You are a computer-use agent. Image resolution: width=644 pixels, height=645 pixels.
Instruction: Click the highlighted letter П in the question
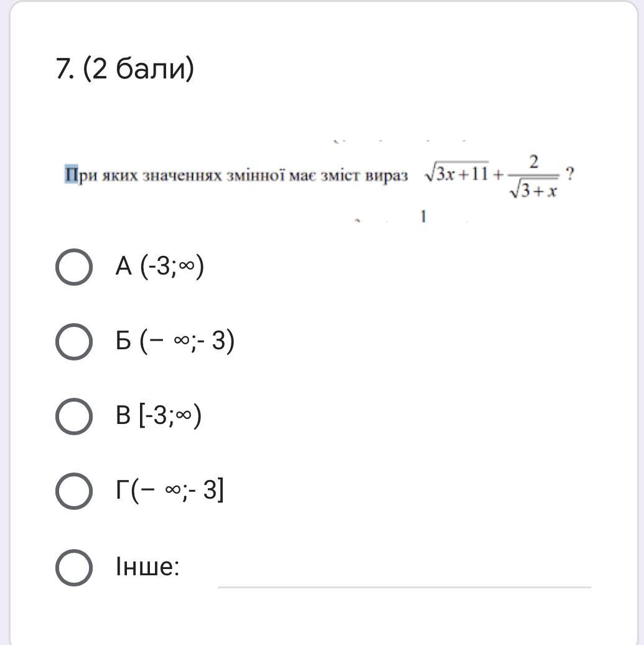pos(71,175)
